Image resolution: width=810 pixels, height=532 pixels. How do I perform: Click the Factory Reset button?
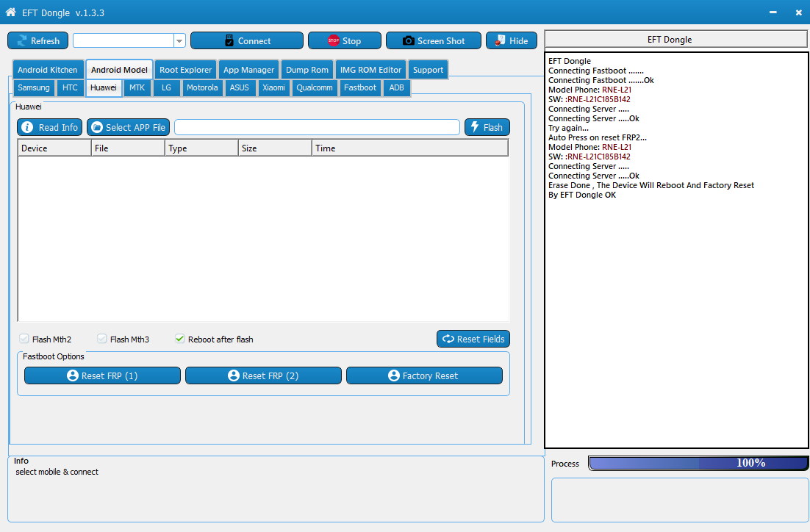coord(424,375)
